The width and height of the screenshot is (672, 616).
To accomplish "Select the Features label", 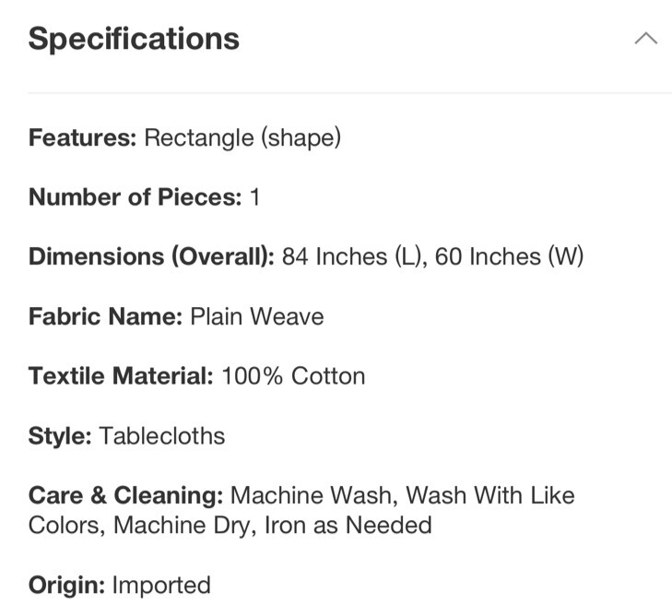I will click(x=82, y=137).
